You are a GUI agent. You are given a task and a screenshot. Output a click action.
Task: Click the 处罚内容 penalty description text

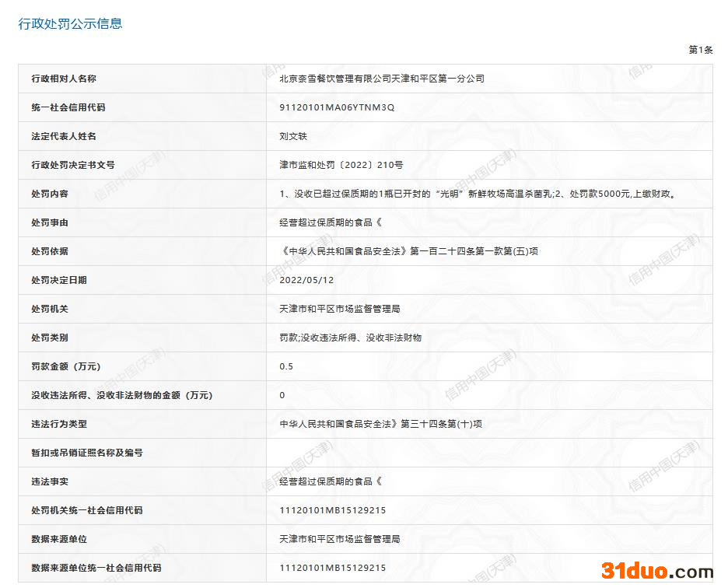[x=477, y=194]
